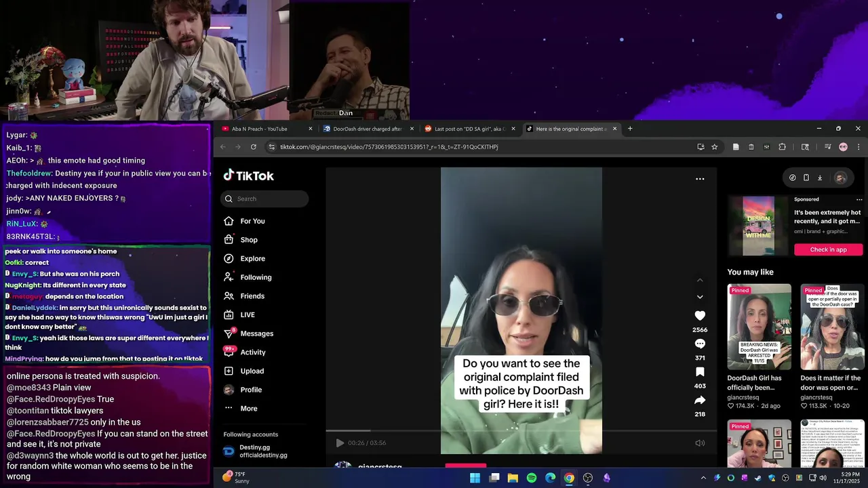868x488 pixels.
Task: View site information icon in address bar
Action: tap(272, 146)
